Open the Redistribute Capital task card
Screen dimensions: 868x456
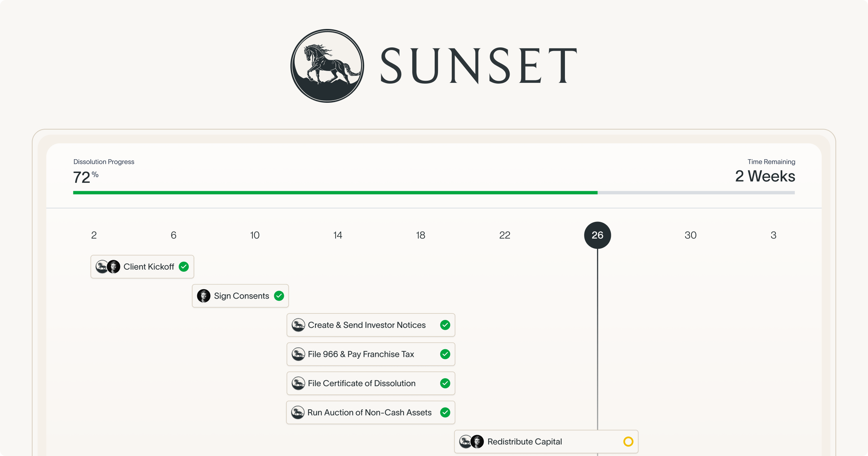pos(524,442)
